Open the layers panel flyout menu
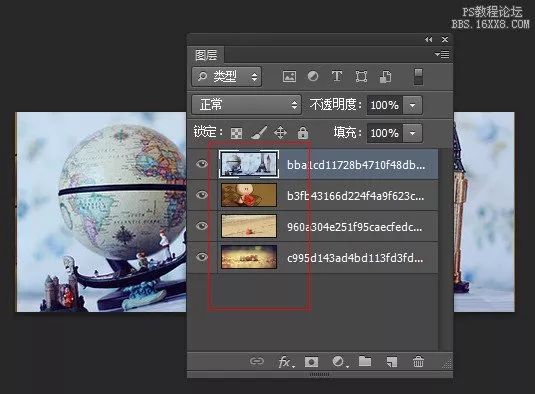535x394 pixels. coord(442,54)
